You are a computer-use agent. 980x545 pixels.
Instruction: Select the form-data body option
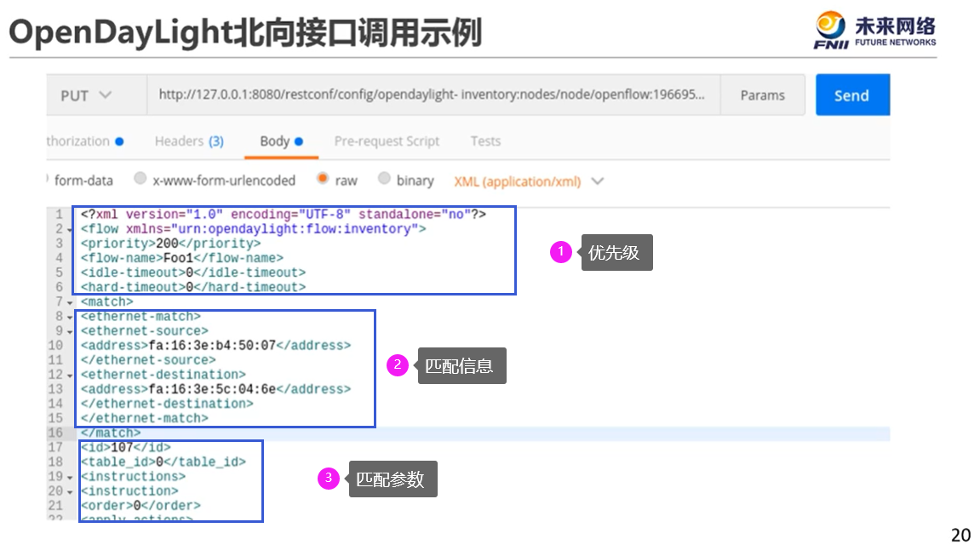(x=80, y=181)
